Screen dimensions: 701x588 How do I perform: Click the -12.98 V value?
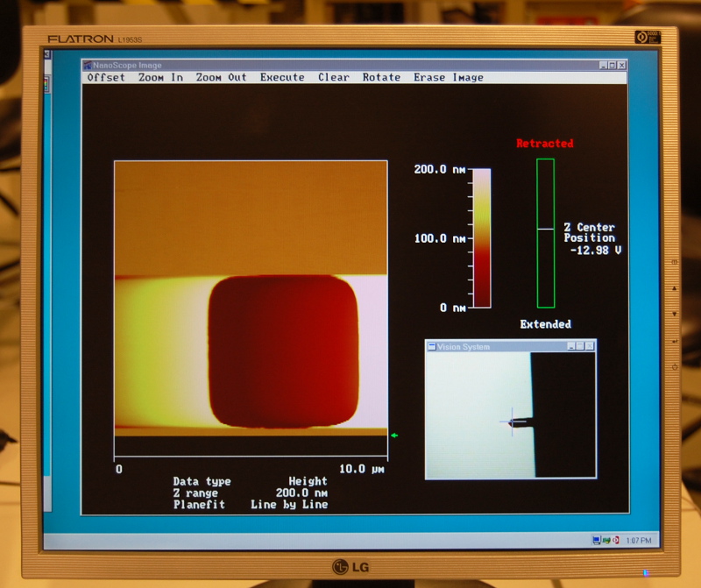[x=596, y=250]
